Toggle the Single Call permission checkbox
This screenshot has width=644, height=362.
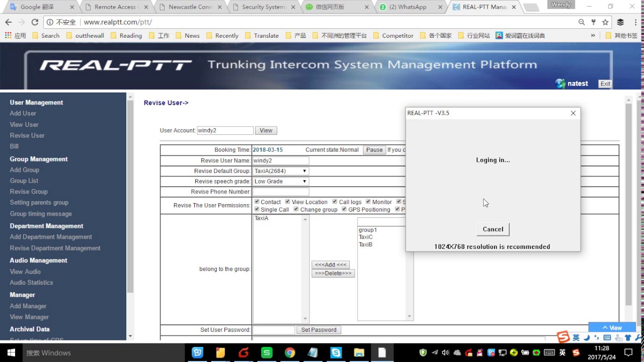257,209
